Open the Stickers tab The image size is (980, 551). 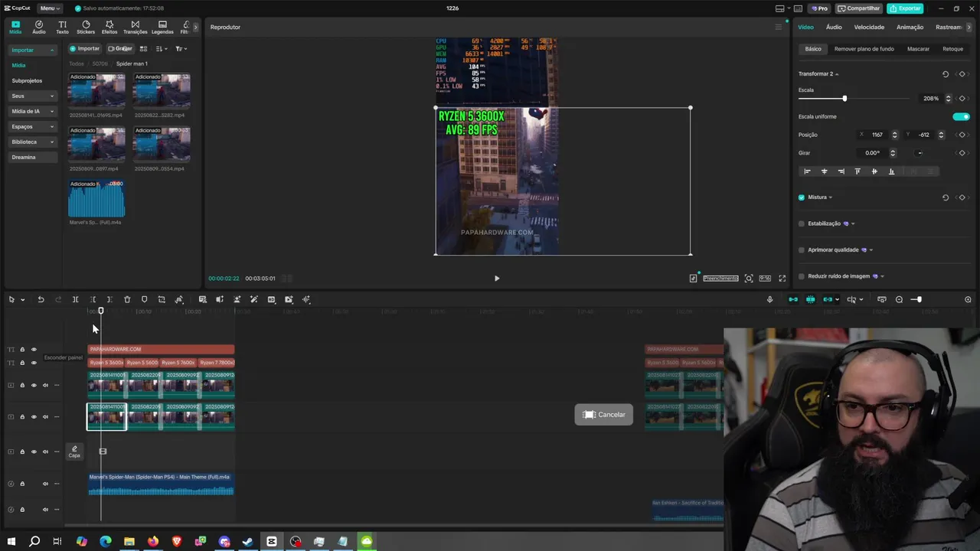(x=86, y=27)
